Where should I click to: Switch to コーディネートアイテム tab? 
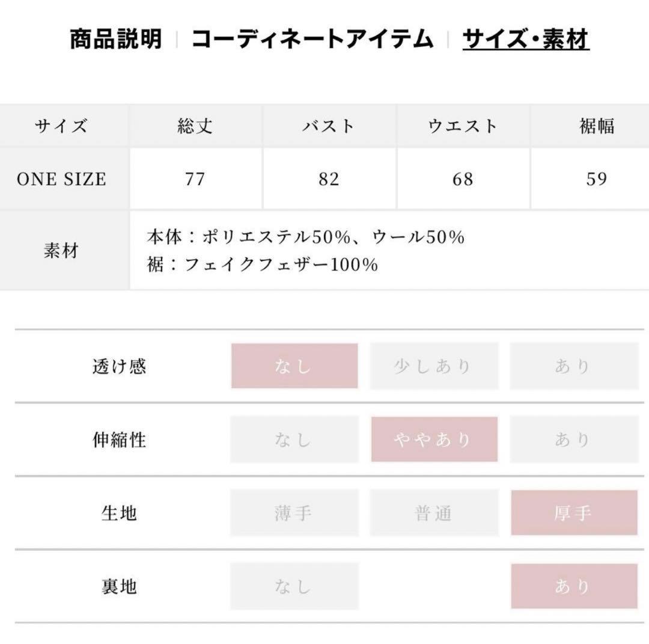click(312, 40)
